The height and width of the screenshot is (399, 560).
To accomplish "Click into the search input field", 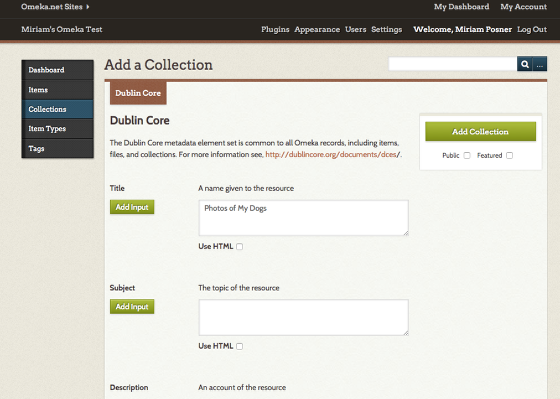I will click(x=452, y=64).
